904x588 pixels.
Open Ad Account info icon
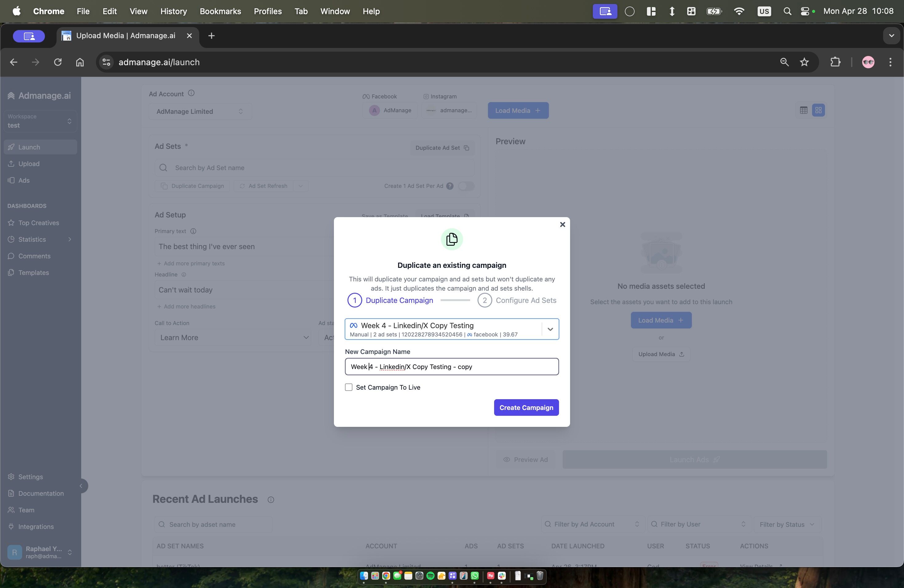[x=192, y=93]
